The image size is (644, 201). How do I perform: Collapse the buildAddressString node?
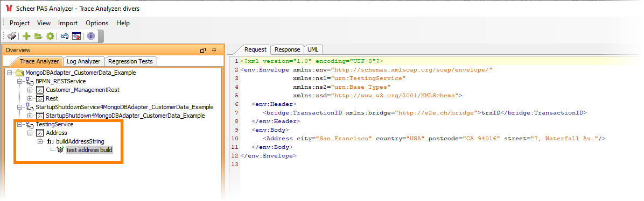click(40, 141)
